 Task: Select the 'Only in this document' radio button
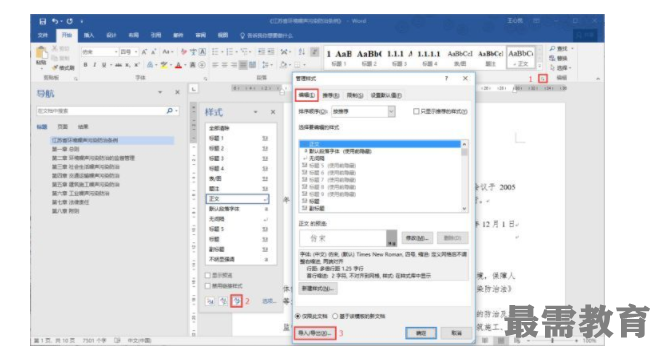point(298,316)
